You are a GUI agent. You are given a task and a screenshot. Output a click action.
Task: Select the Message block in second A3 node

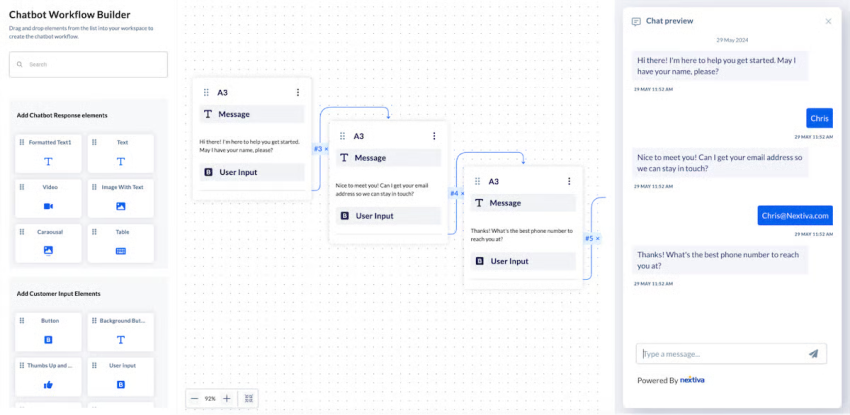[387, 157]
